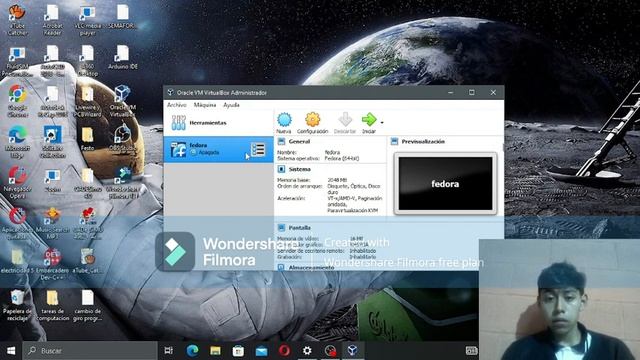Click the fedora preview thumbnail

click(445, 184)
